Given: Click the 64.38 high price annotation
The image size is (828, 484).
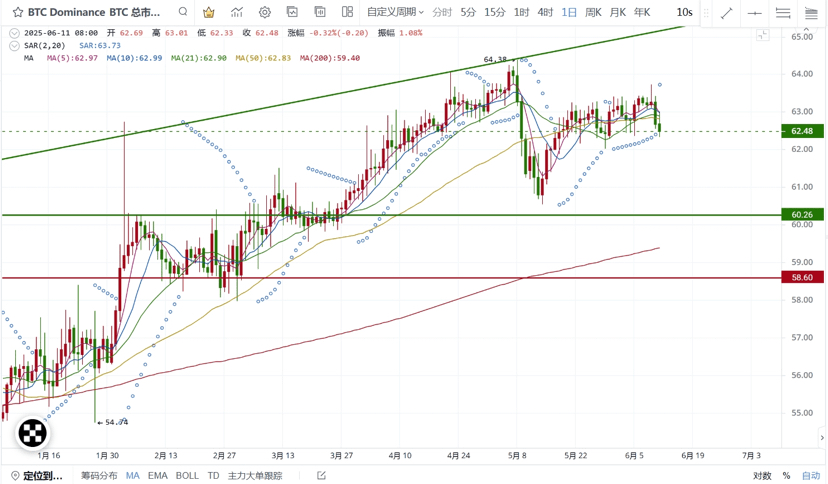Looking at the screenshot, I should pos(495,60).
